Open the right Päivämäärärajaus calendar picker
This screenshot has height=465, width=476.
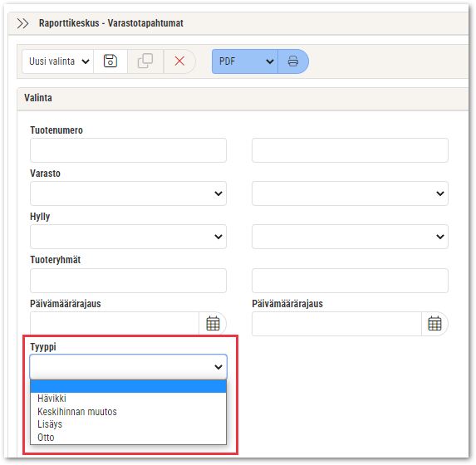434,324
